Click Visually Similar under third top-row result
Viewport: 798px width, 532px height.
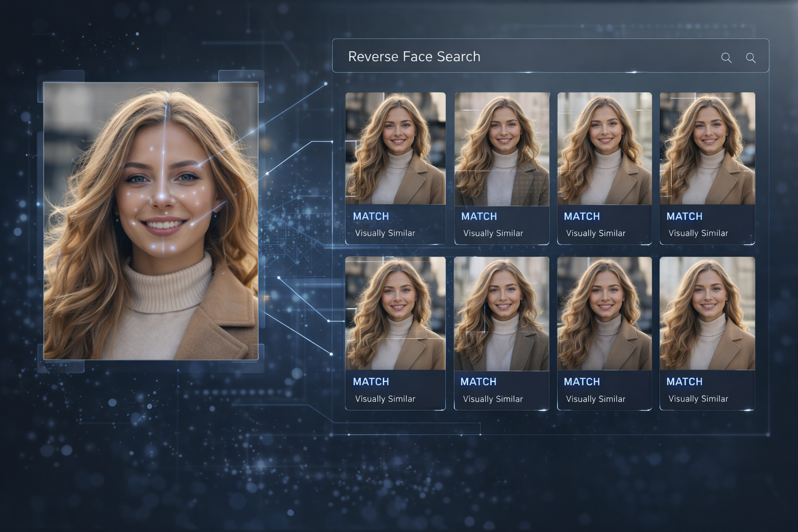(x=595, y=233)
